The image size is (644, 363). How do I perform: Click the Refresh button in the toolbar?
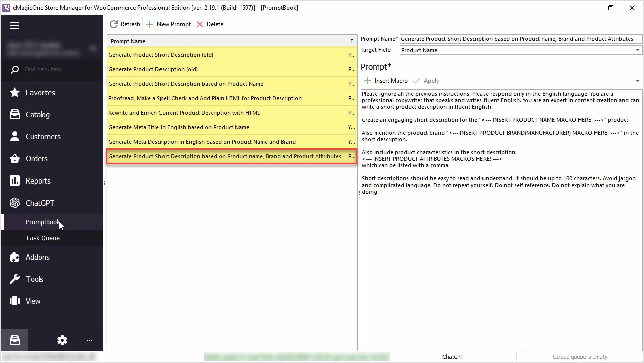[124, 24]
